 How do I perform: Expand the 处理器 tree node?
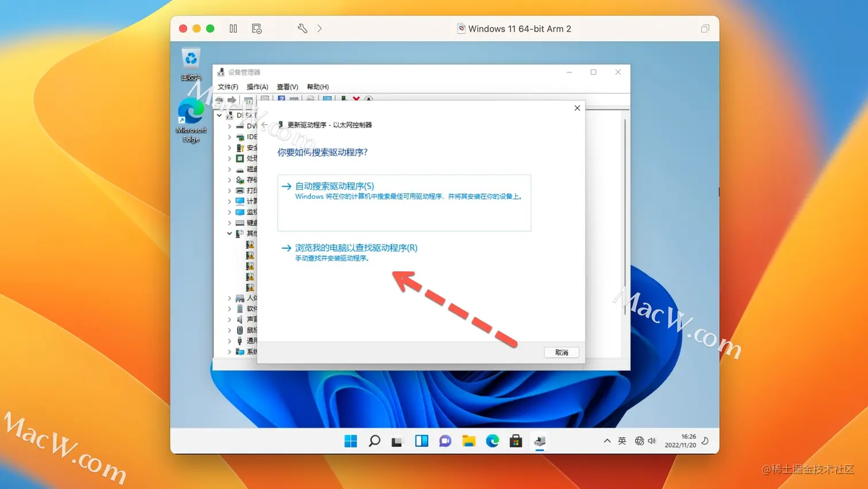coord(230,158)
